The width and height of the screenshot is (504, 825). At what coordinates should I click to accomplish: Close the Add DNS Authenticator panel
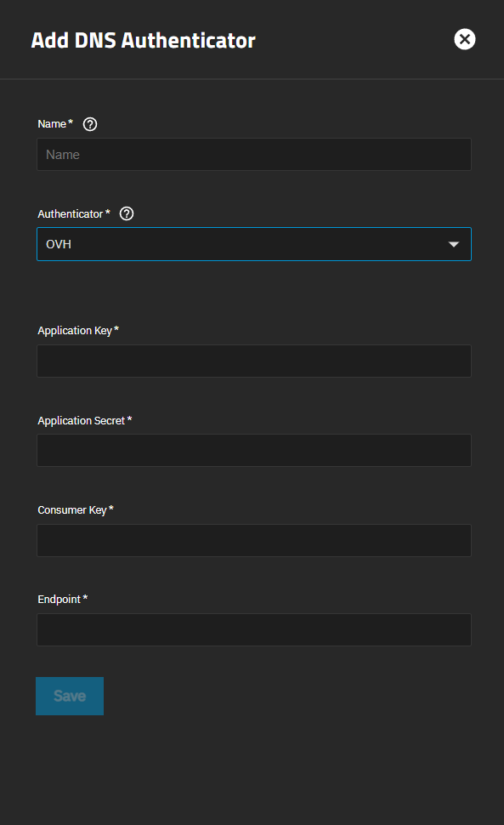[x=465, y=39]
